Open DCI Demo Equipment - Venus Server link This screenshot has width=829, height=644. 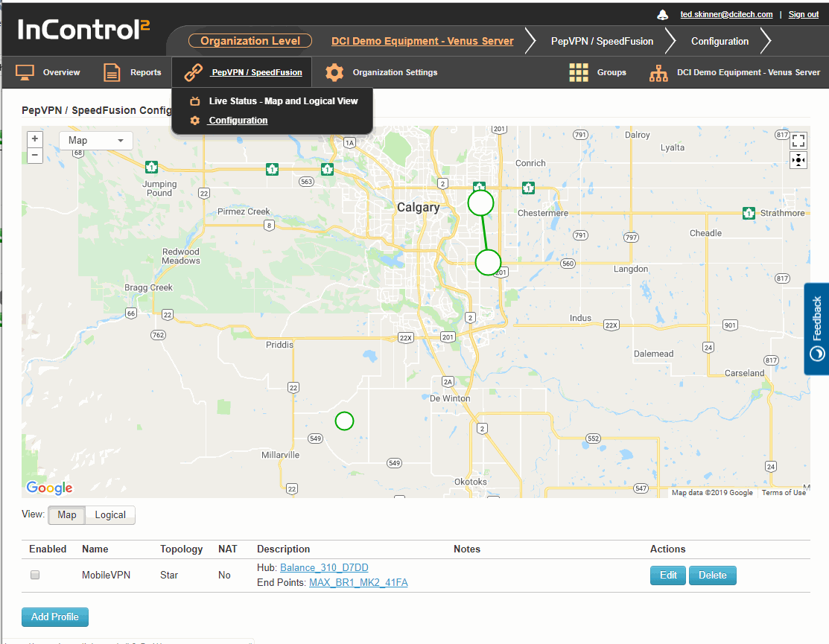[422, 41]
